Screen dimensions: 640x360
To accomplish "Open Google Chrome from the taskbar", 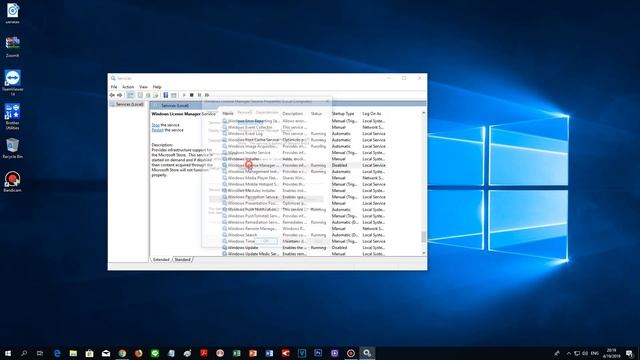I will point(122,353).
